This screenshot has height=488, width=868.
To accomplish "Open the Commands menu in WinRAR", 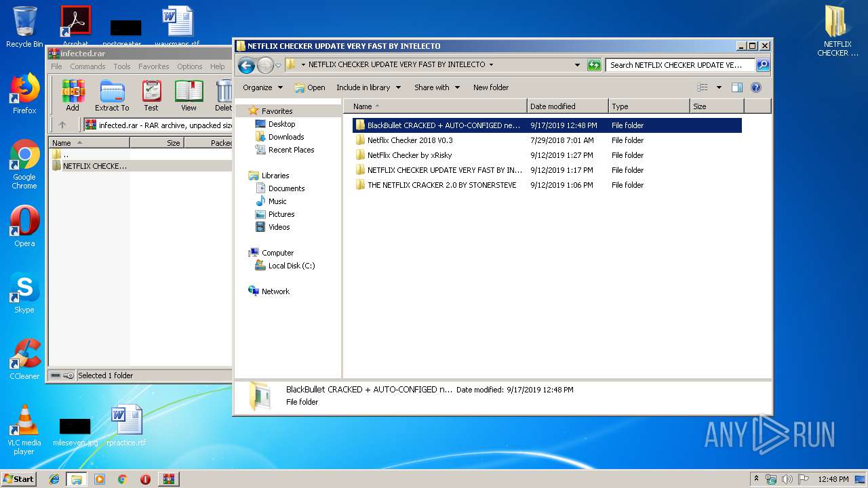I will click(87, 66).
